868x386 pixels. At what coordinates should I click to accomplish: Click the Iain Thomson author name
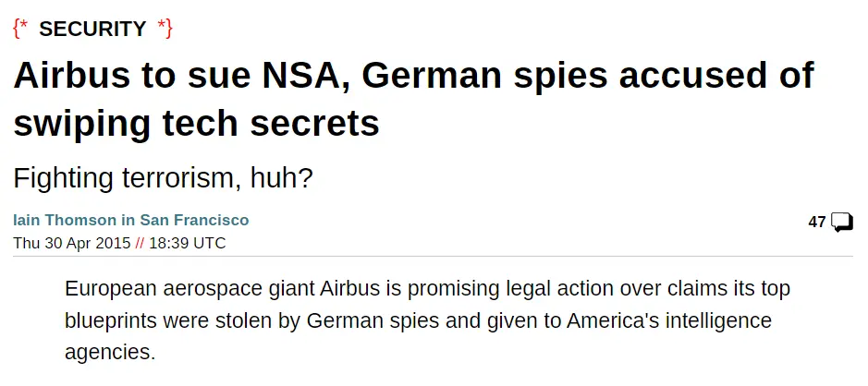(x=65, y=220)
